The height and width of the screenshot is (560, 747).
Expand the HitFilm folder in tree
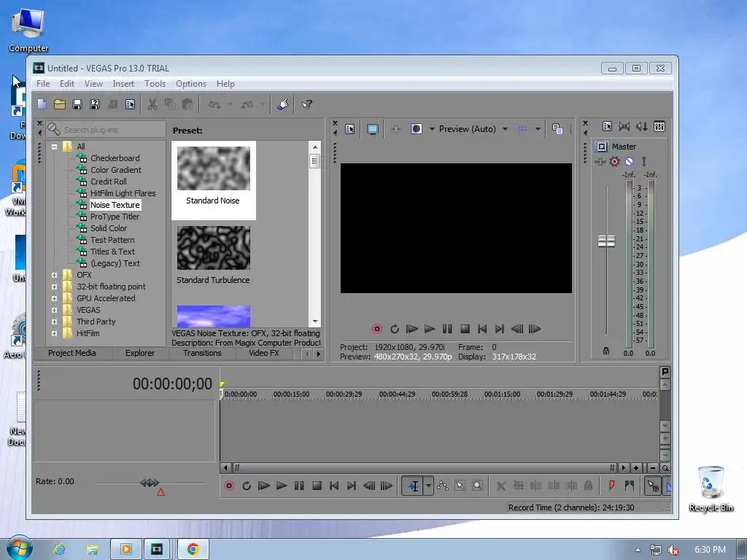tap(54, 333)
